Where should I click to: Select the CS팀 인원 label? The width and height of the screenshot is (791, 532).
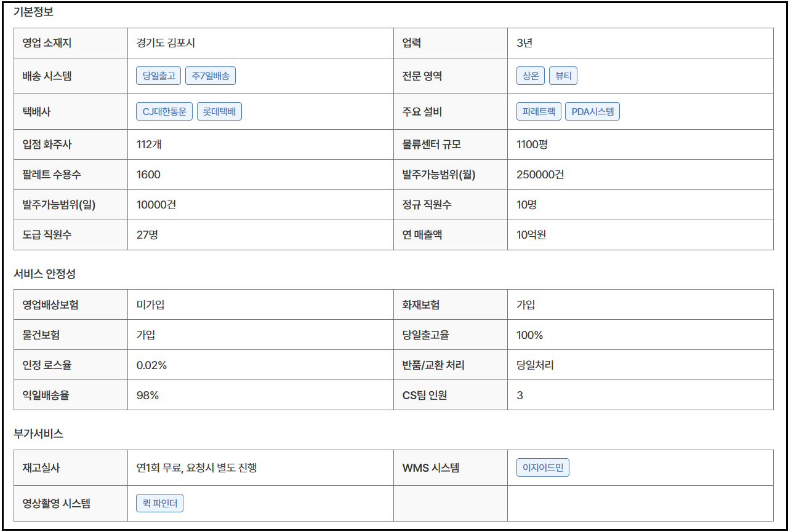click(x=425, y=395)
